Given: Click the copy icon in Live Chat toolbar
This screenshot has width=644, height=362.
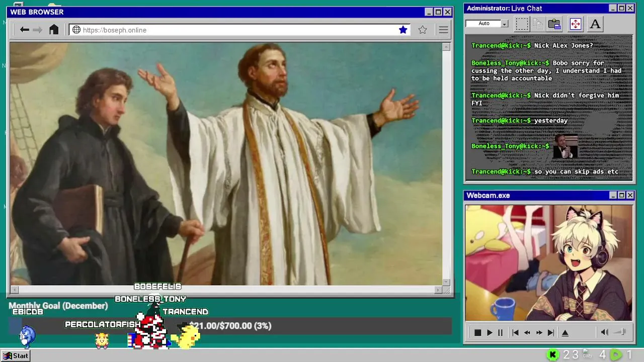Looking at the screenshot, I should [x=538, y=24].
